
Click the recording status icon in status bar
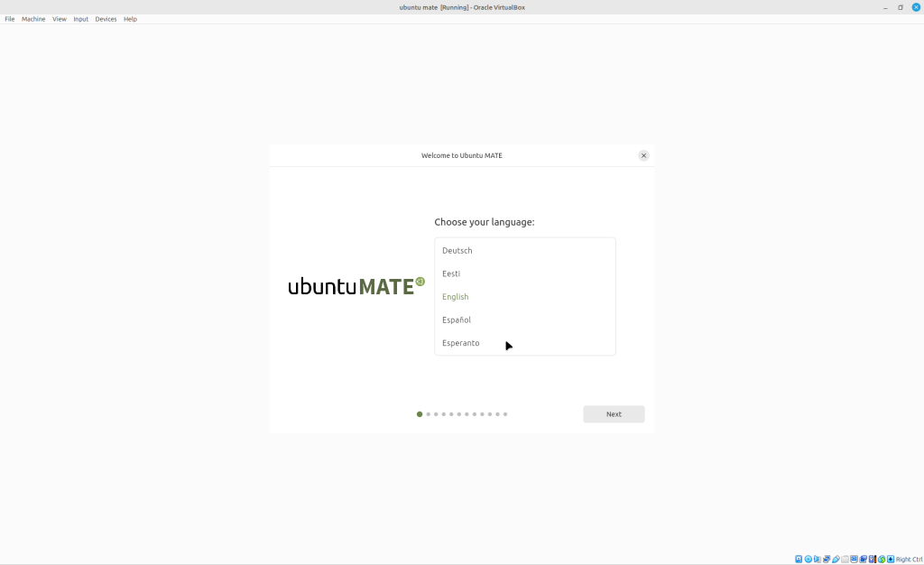[864, 559]
